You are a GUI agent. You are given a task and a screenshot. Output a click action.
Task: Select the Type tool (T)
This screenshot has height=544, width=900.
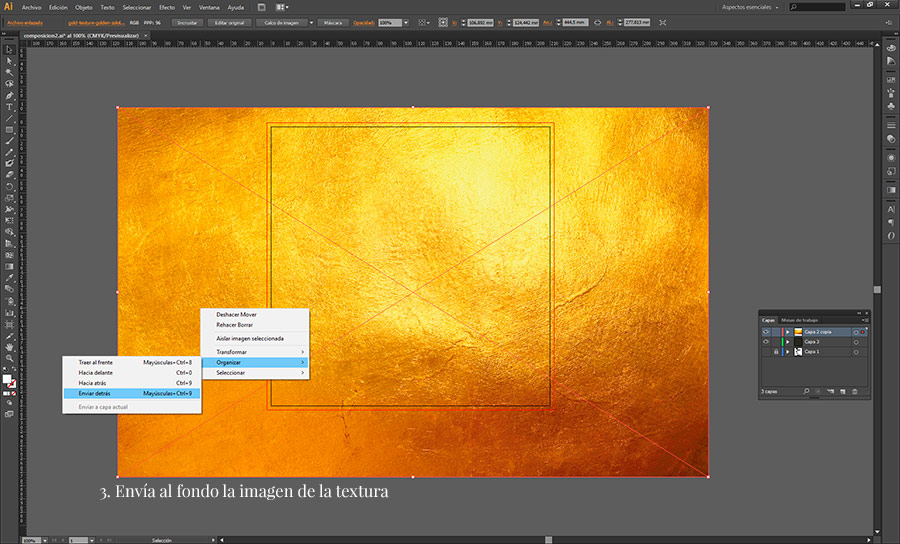(x=9, y=107)
